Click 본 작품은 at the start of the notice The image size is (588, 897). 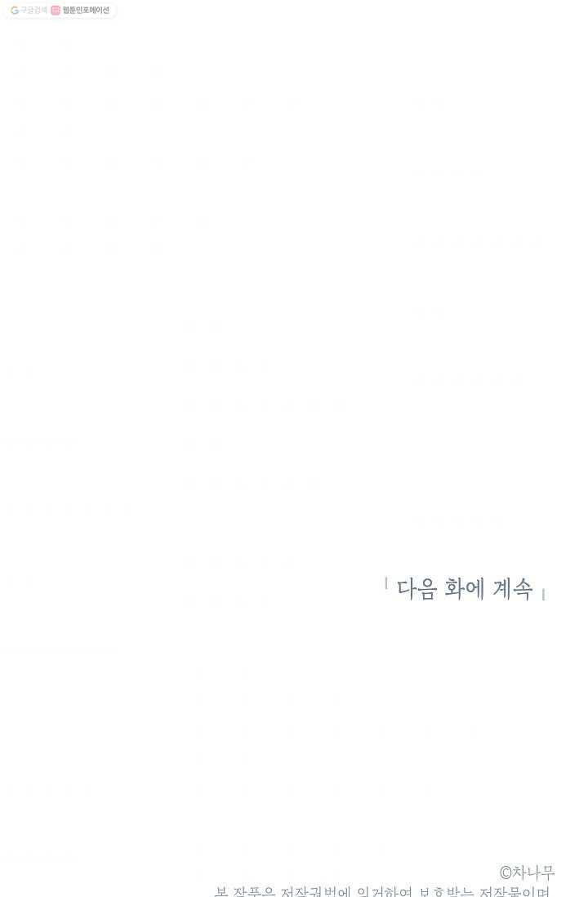[x=245, y=891]
